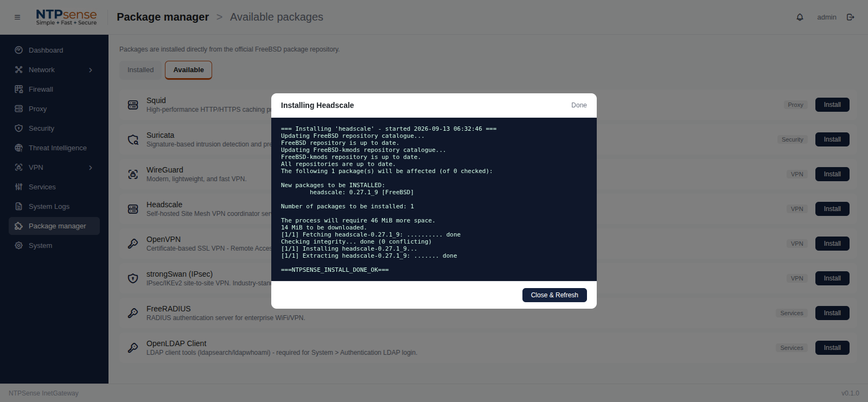This screenshot has height=402, width=868.
Task: Install the FreeRADIUS package
Action: pyautogui.click(x=832, y=313)
